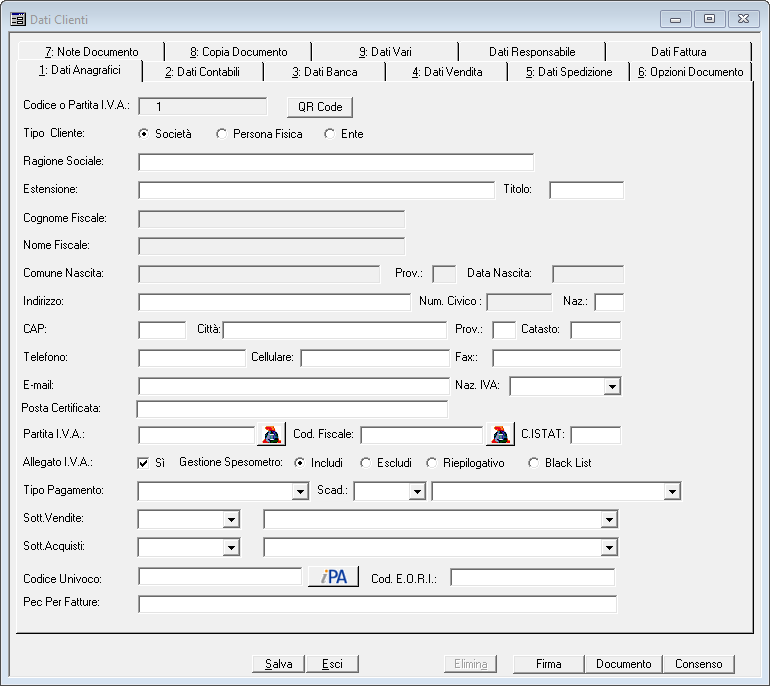Click the lookup icon beside Partita I.V.A. field
Image resolution: width=770 pixels, height=686 pixels.
[x=271, y=434]
